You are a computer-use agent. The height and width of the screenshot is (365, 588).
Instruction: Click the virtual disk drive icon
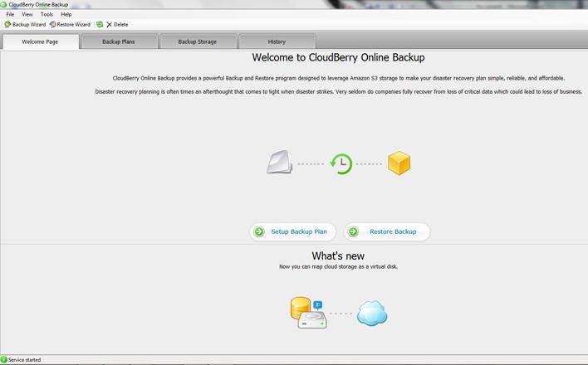pos(308,314)
